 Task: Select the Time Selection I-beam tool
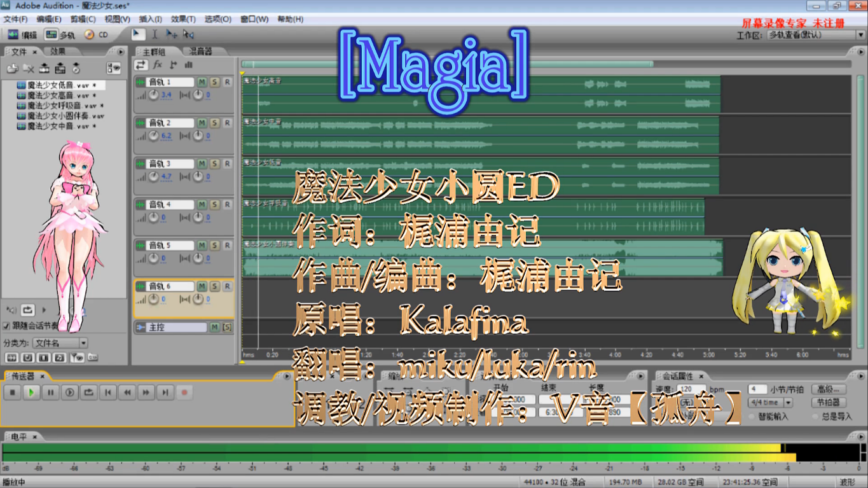[x=155, y=34]
